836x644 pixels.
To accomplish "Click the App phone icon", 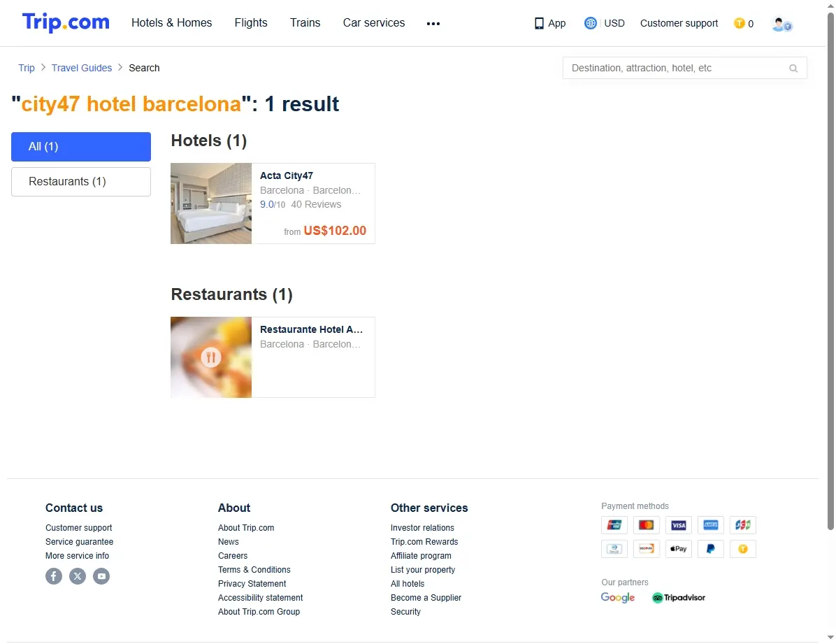I will (x=539, y=24).
